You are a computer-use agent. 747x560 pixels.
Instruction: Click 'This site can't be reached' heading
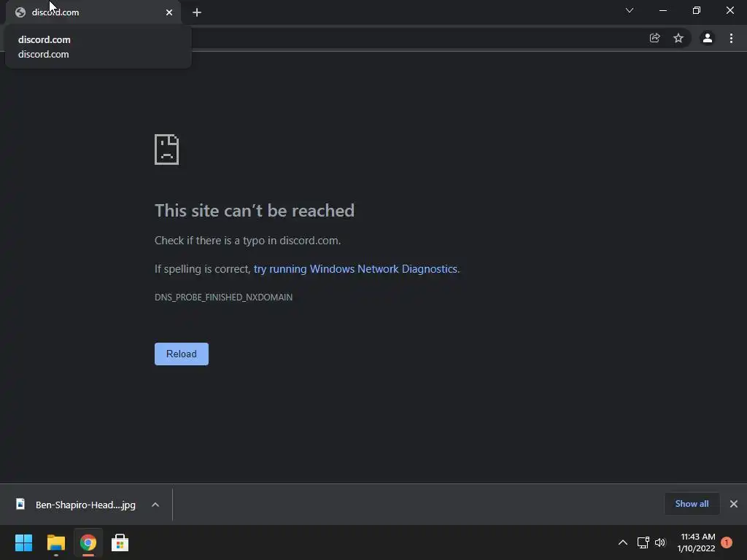pyautogui.click(x=255, y=211)
